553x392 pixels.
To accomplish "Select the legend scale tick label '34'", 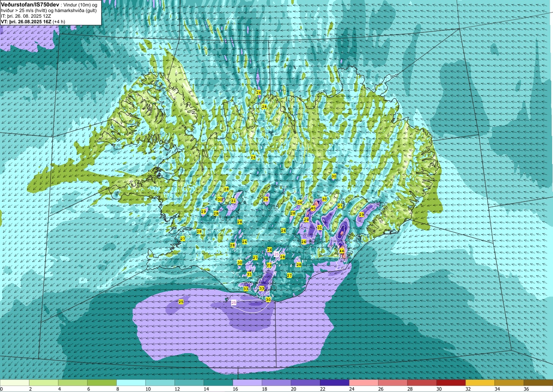I will pyautogui.click(x=497, y=389).
